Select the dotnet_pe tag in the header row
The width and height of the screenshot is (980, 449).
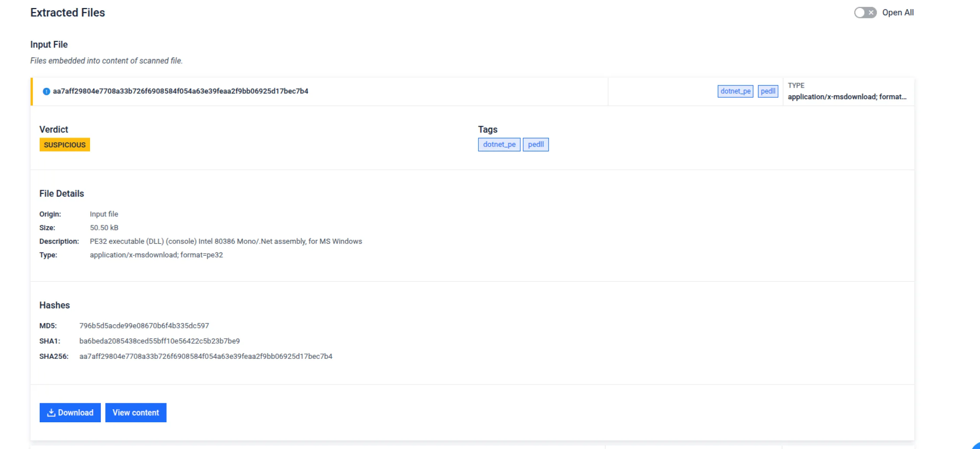pyautogui.click(x=735, y=91)
